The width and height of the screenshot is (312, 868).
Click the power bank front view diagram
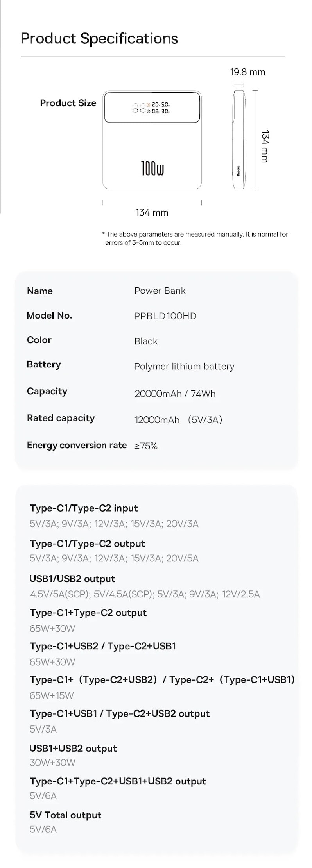point(152,140)
